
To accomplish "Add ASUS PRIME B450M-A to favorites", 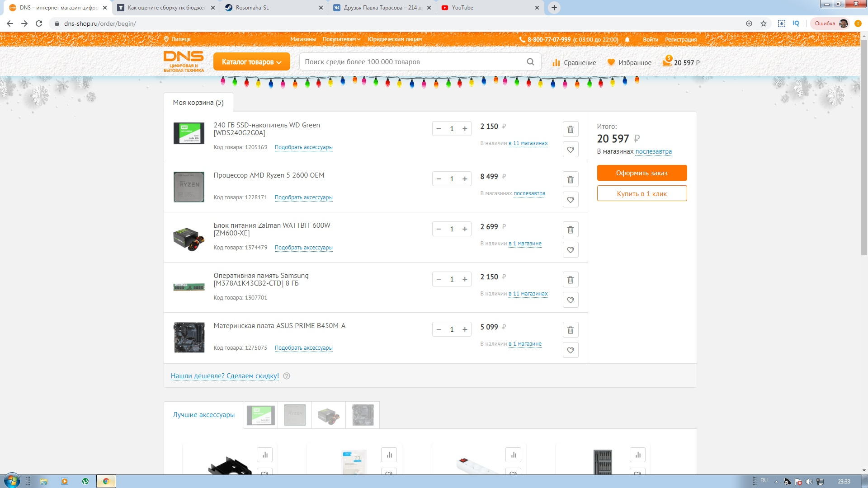I will [x=571, y=350].
